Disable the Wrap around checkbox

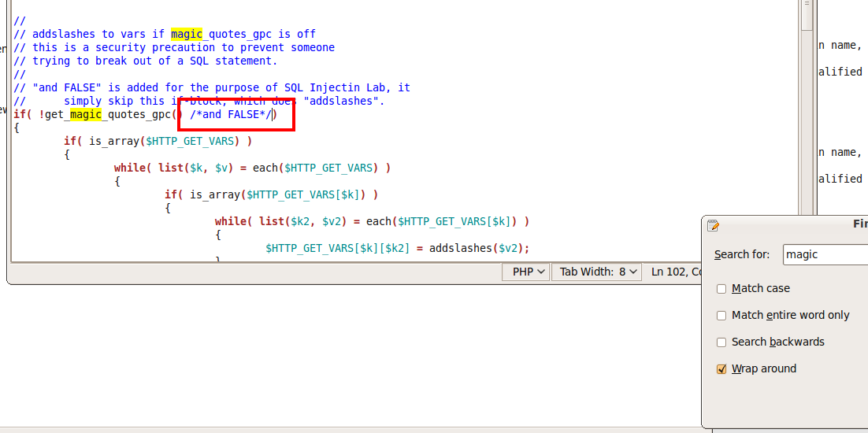pos(721,369)
